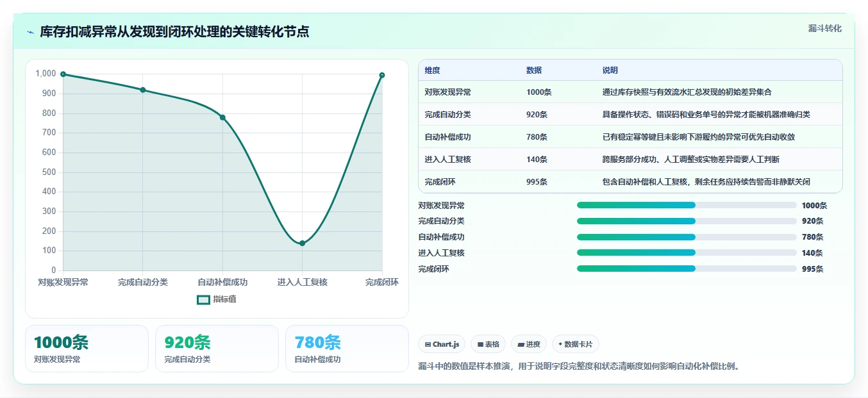Click progress label 对账发现异常

[x=441, y=206]
